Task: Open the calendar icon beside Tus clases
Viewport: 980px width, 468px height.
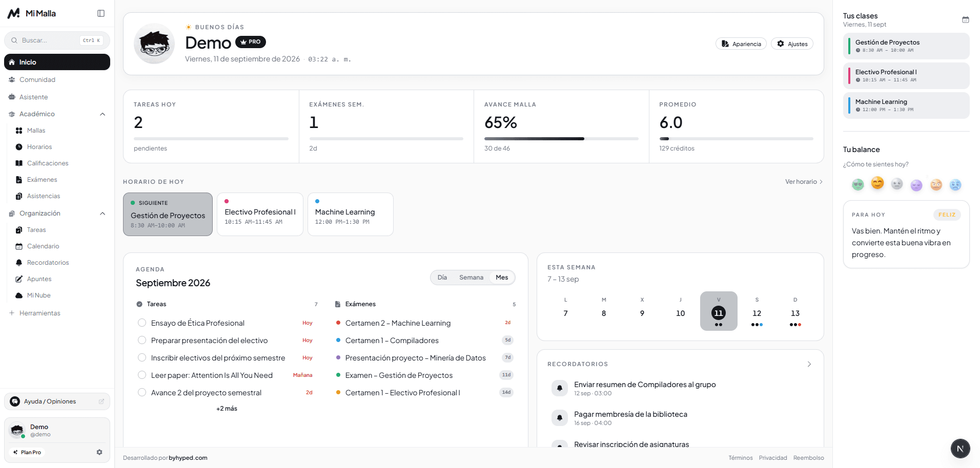Action: point(966,20)
